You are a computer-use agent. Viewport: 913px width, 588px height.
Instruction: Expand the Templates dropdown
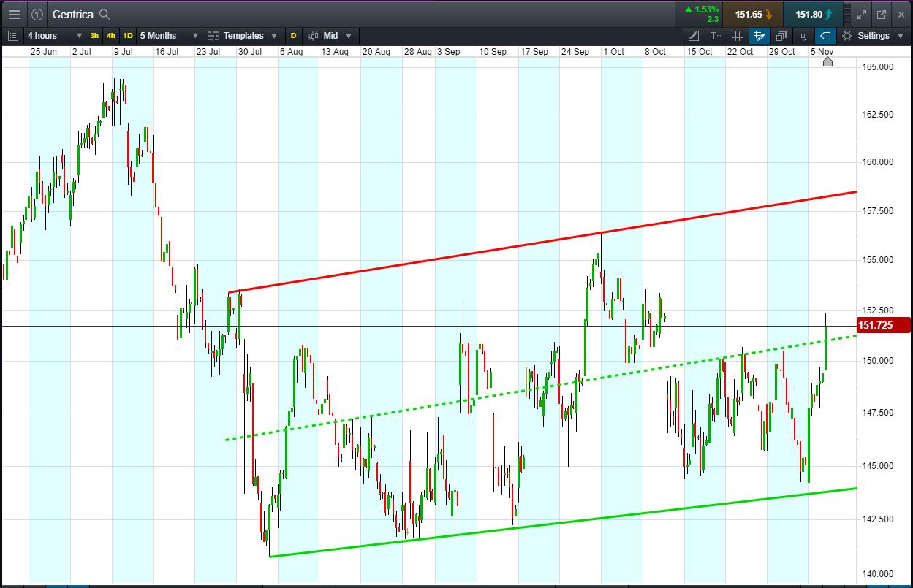(242, 35)
